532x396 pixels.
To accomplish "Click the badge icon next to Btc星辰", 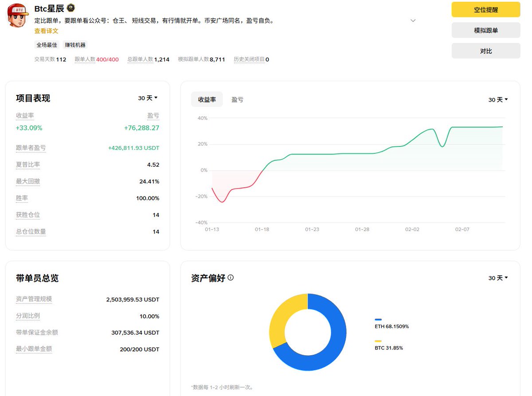I will tap(70, 8).
